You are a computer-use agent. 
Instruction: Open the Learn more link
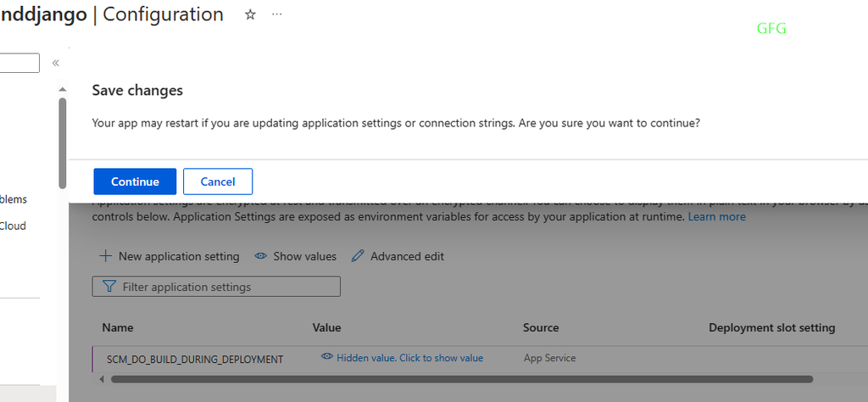717,216
